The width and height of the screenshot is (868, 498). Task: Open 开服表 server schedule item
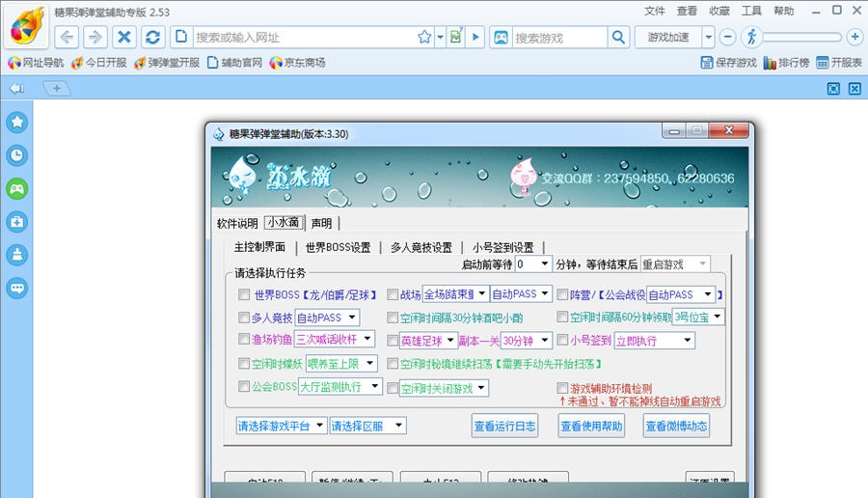click(839, 63)
